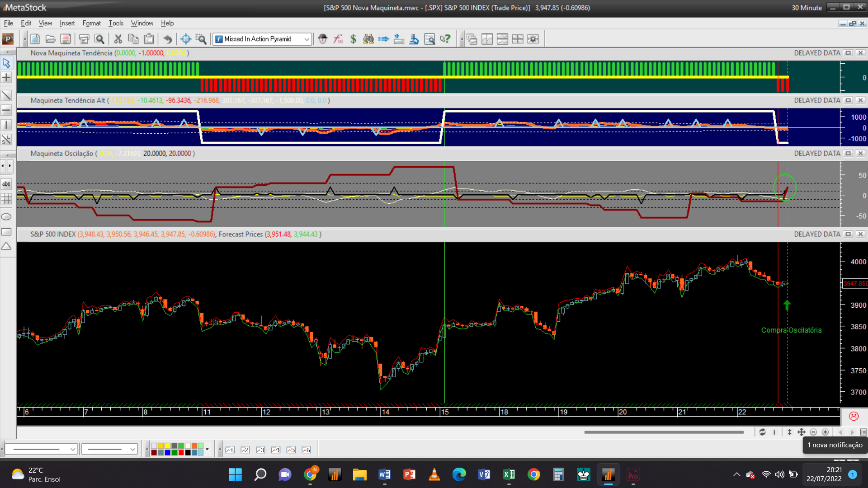Click the Expert Advisor hat icon
Image resolution: width=868 pixels, height=488 pixels.
322,39
